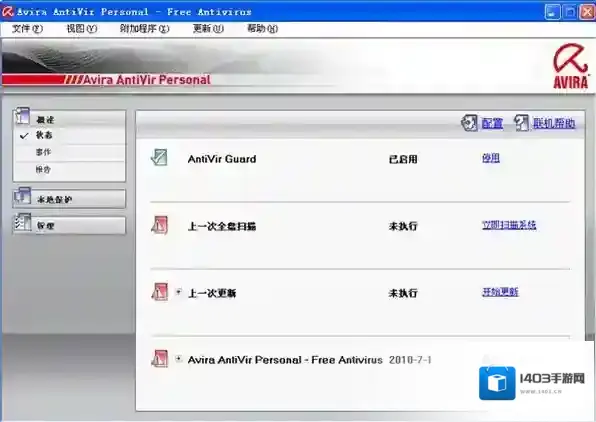Click the 本地保护 local protection icon
Screen dimensions: 596x422
point(22,196)
